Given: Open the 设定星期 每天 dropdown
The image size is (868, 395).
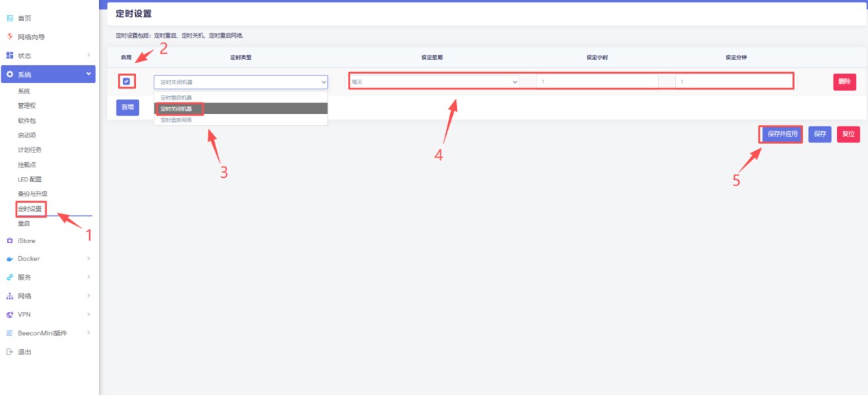Looking at the screenshot, I should (x=434, y=82).
